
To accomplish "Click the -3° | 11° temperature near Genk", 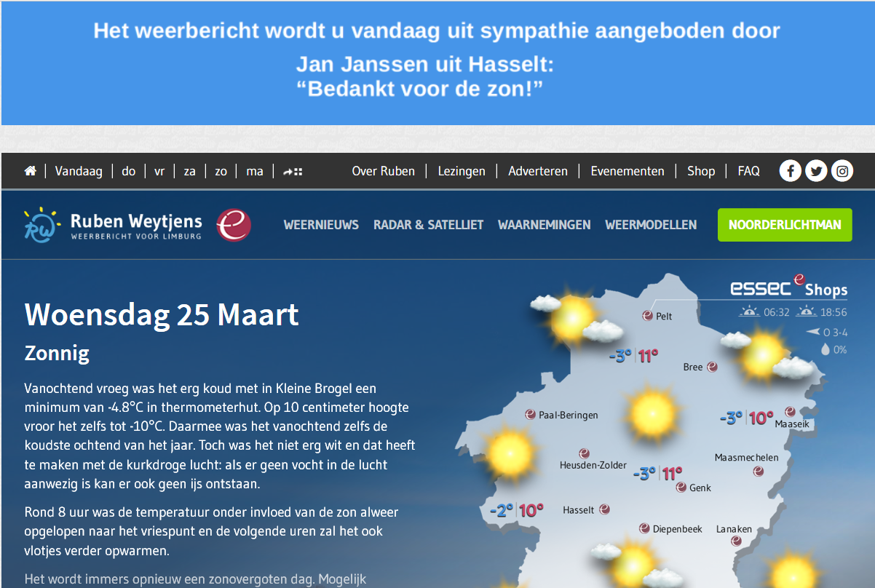I will click(x=658, y=474).
